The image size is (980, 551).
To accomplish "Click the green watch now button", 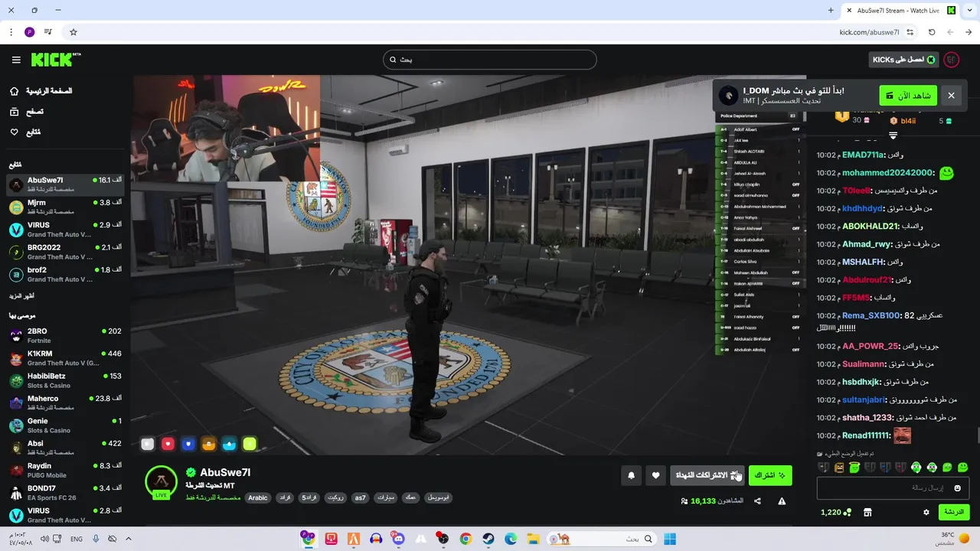I will (908, 96).
